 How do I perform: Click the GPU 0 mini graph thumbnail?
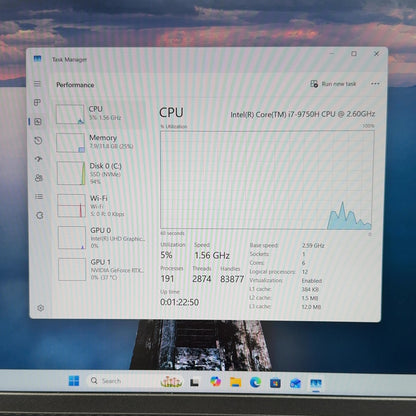(x=72, y=238)
